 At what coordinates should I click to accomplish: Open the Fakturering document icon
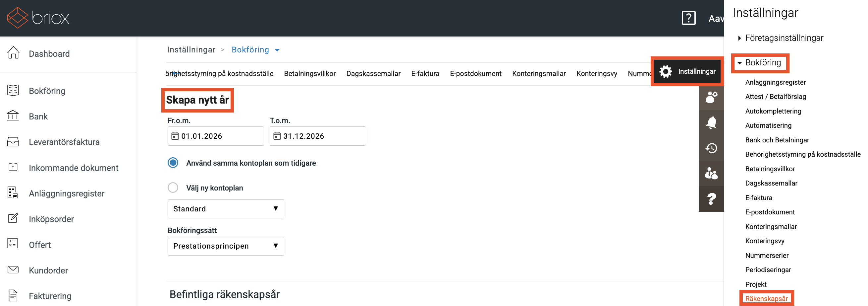pyautogui.click(x=13, y=295)
